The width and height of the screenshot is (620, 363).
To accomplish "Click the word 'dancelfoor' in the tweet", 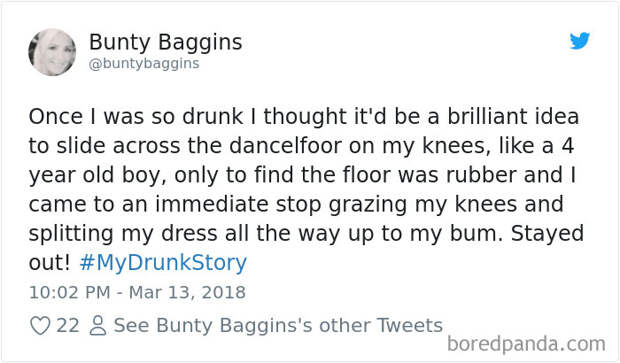I will 285,146.
